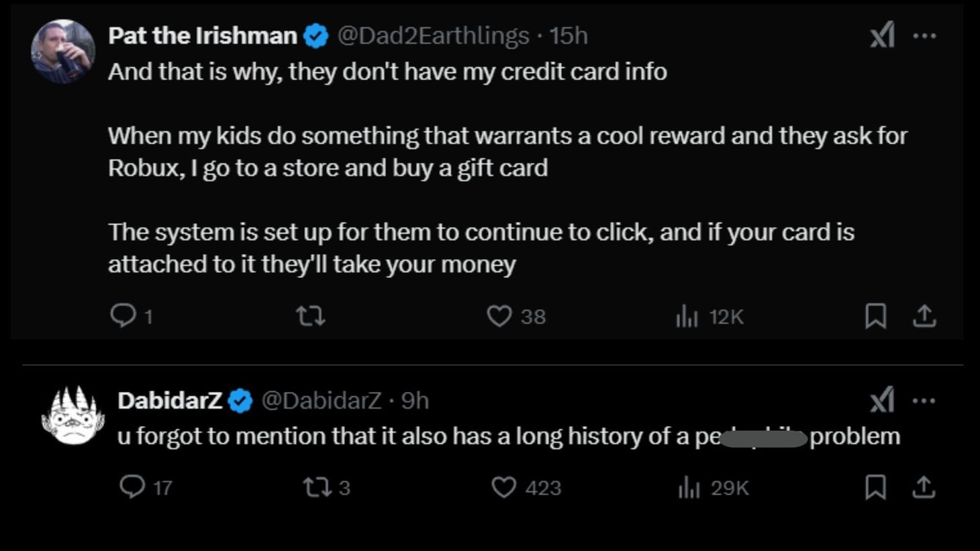View analytics for Pat's 12K views tweet
The image size is (980, 551).
coord(687,316)
